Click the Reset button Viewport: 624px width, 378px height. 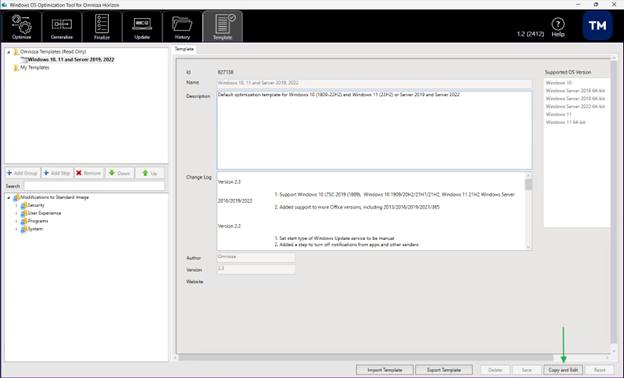click(x=599, y=370)
